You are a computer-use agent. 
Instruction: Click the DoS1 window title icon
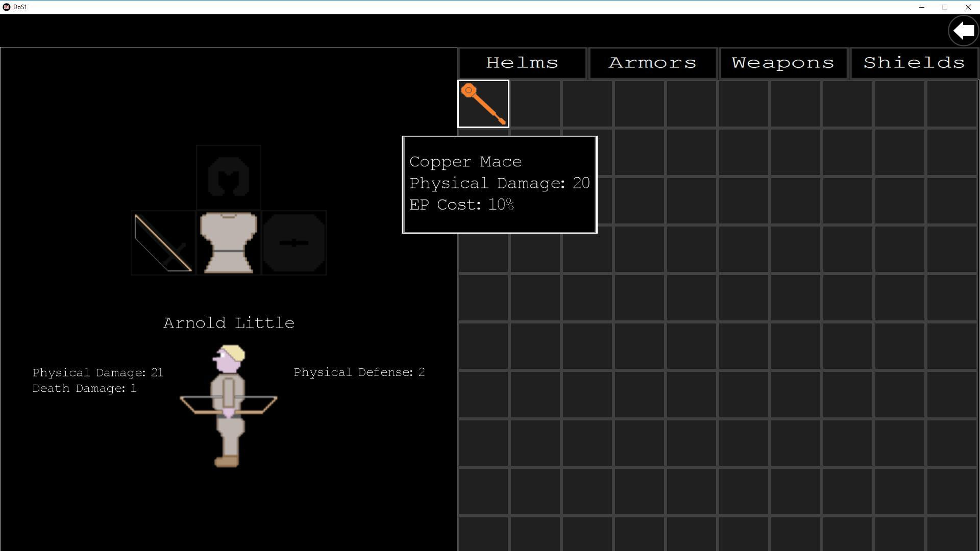click(7, 7)
